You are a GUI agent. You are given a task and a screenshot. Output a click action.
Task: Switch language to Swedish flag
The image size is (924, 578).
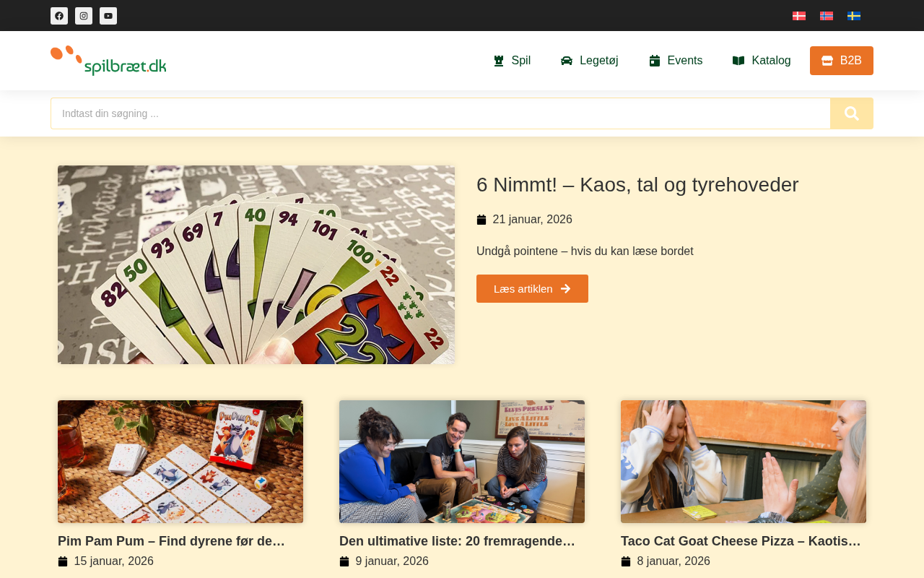(x=854, y=16)
